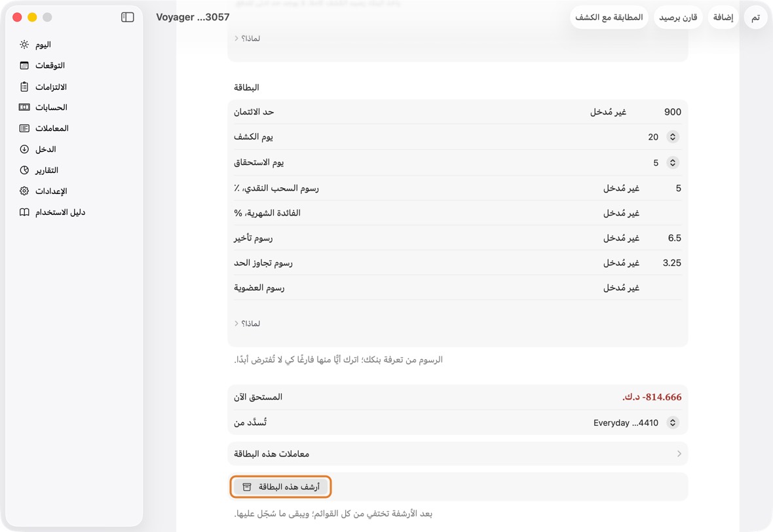Open تُسدَّد من account dropdown
Image resolution: width=773 pixels, height=532 pixels.
tap(672, 423)
